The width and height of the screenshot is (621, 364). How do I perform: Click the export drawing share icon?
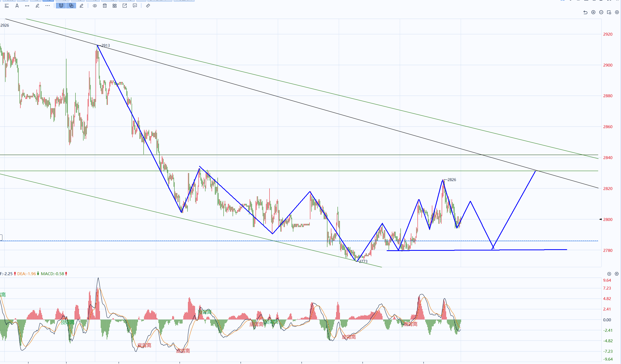coord(125,6)
